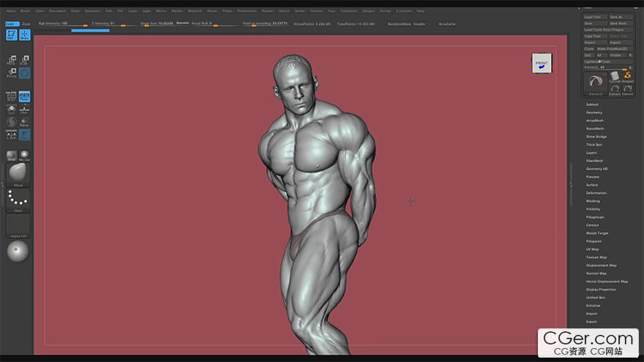This screenshot has width=644, height=362.
Task: Select the Move transform tool
Action: coord(12,60)
